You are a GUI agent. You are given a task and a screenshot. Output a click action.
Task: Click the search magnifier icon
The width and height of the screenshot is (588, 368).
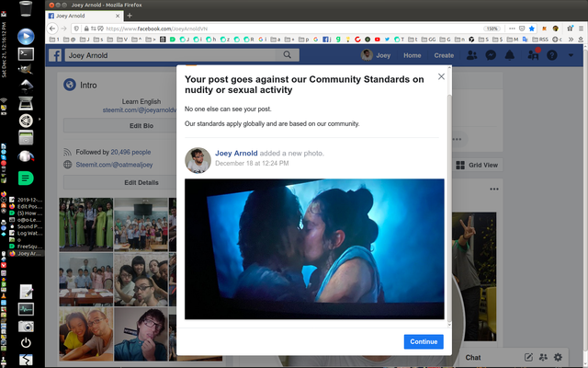click(x=288, y=55)
